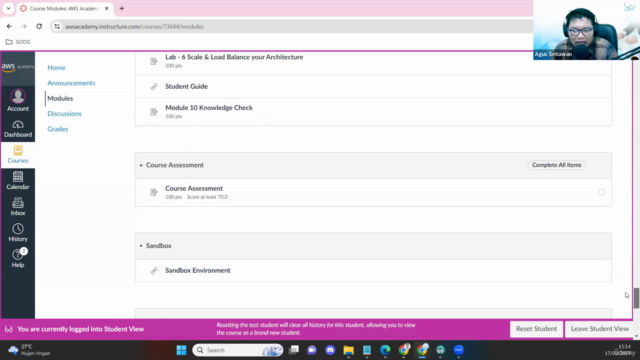Click the Student Guide link icon
The width and height of the screenshot is (640, 360).
coord(154,87)
